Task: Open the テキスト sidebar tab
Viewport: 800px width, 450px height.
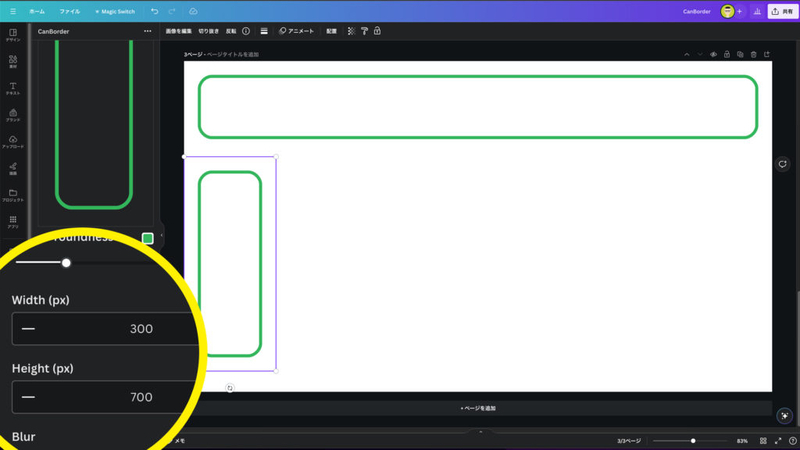Action: pyautogui.click(x=13, y=88)
